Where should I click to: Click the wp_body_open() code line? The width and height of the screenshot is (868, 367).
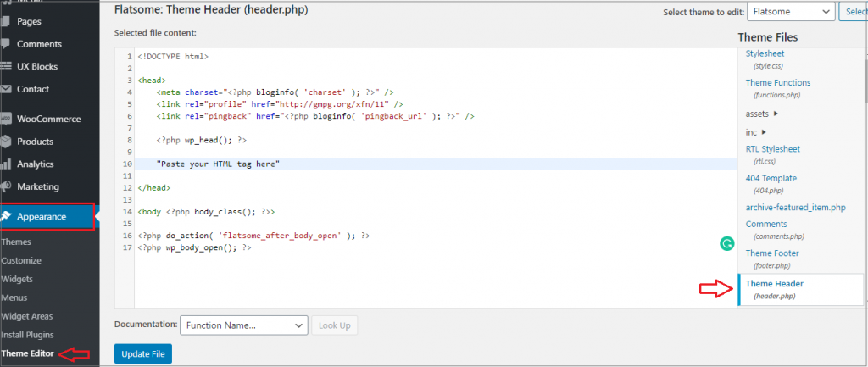(x=194, y=248)
